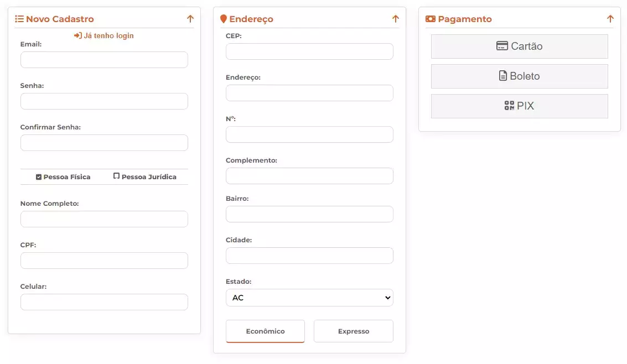Focus the Bairro input field
The height and width of the screenshot is (364, 627).
(309, 214)
